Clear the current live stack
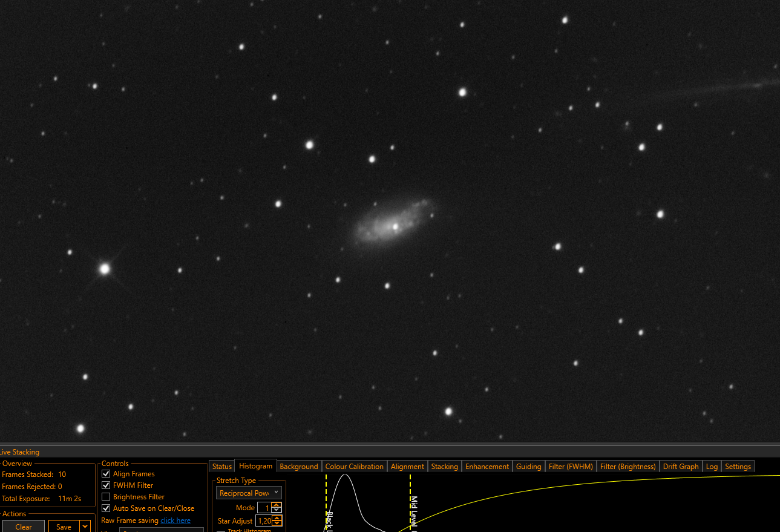 [24, 527]
